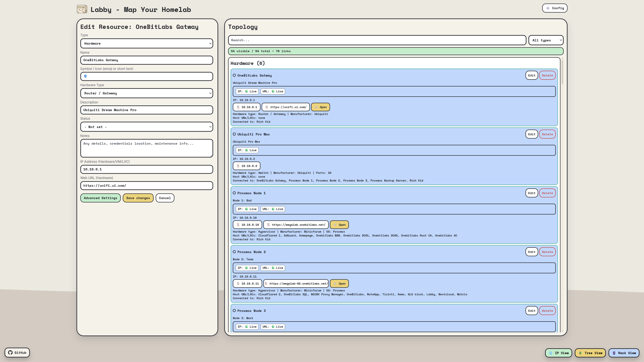Screen dimensions: 644x362
Task: Click the scrollbar down arrow of topology list
Action: (x=562, y=331)
